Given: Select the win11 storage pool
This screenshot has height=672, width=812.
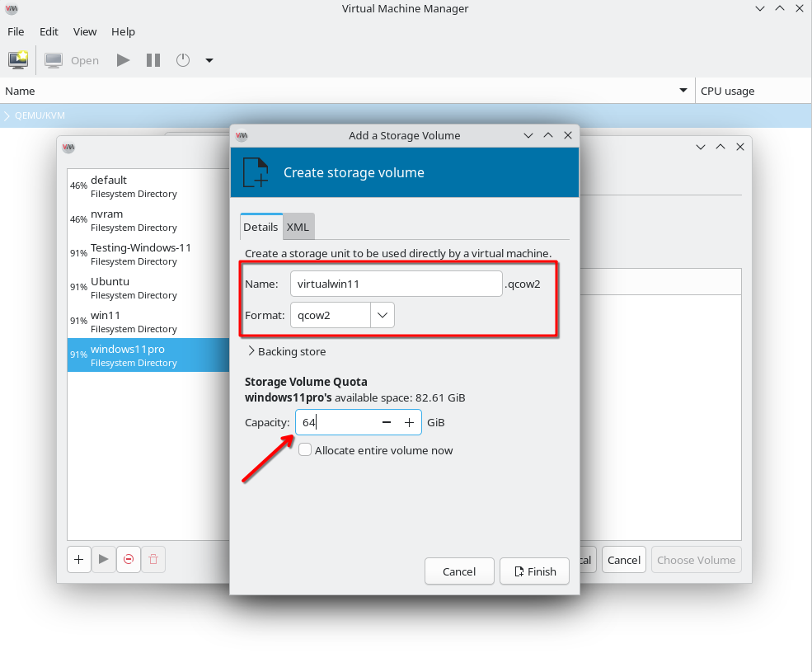Looking at the screenshot, I should (148, 322).
